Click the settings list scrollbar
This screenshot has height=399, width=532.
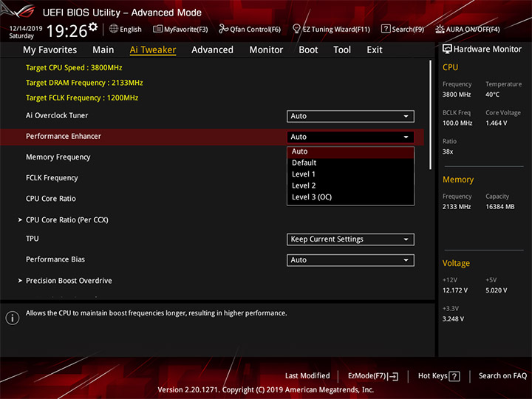point(431,115)
